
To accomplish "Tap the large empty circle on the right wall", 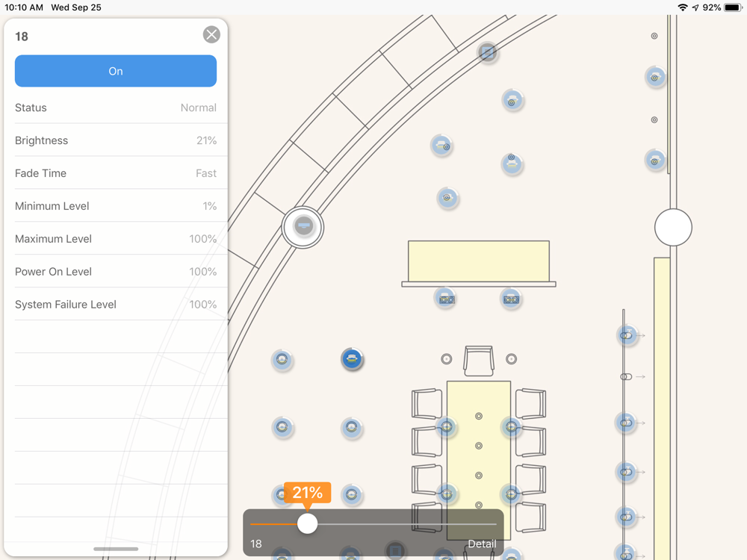I will click(673, 227).
